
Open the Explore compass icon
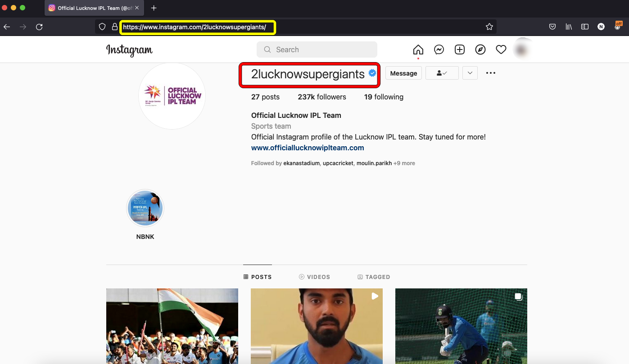[480, 49]
